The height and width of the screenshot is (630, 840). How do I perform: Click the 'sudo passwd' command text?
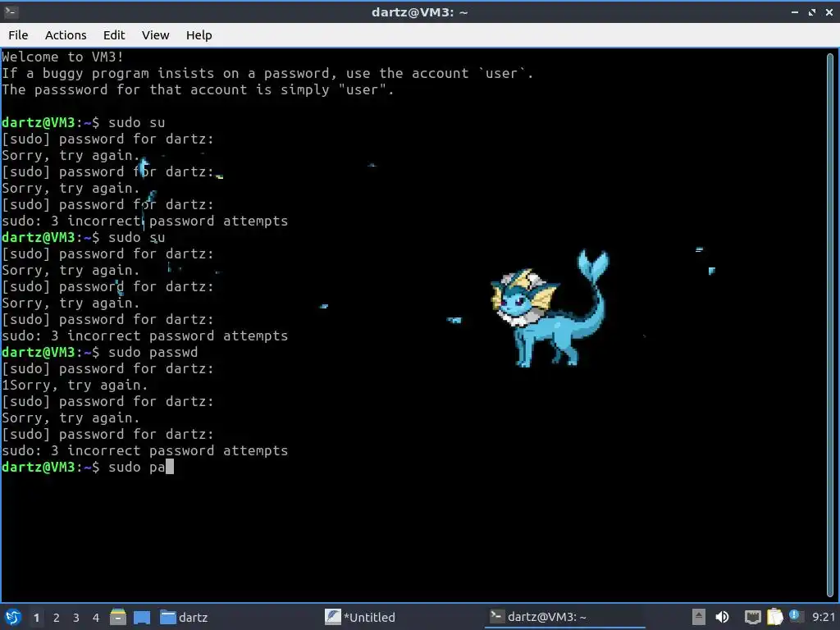click(x=153, y=353)
